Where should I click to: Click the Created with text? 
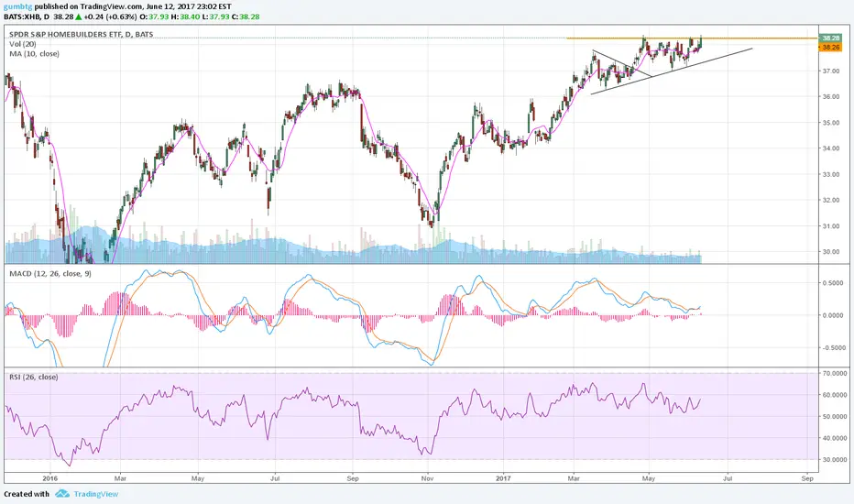(27, 494)
